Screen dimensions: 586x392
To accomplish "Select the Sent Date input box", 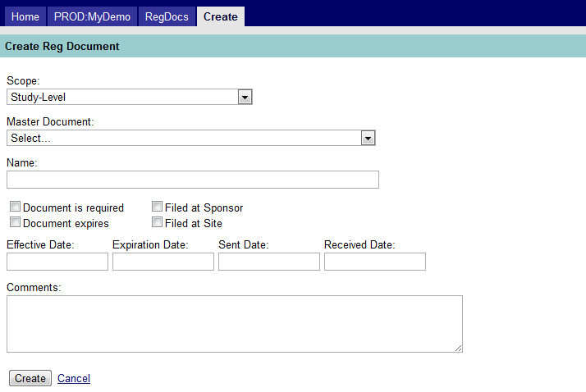I will 269,262.
